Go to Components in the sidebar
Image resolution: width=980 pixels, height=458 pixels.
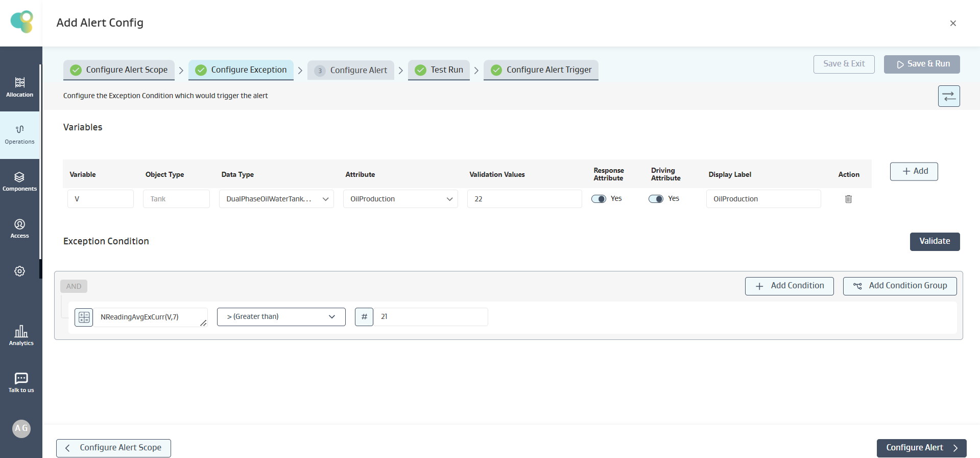tap(19, 181)
